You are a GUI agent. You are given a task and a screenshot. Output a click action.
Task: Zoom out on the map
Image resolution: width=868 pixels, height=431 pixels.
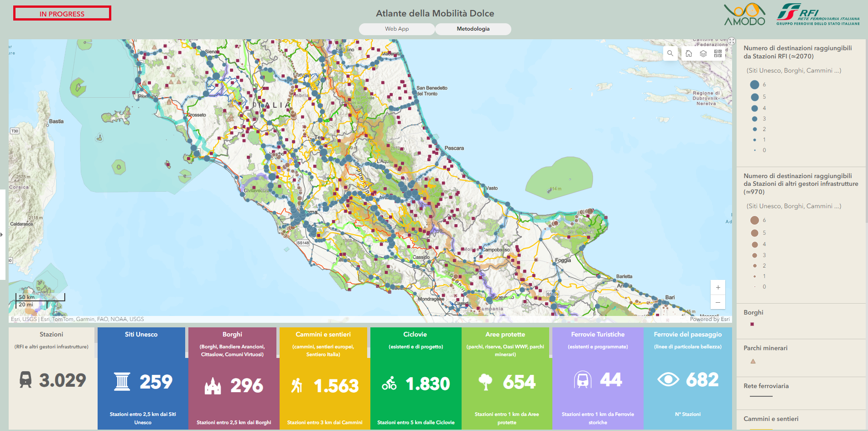pos(718,302)
